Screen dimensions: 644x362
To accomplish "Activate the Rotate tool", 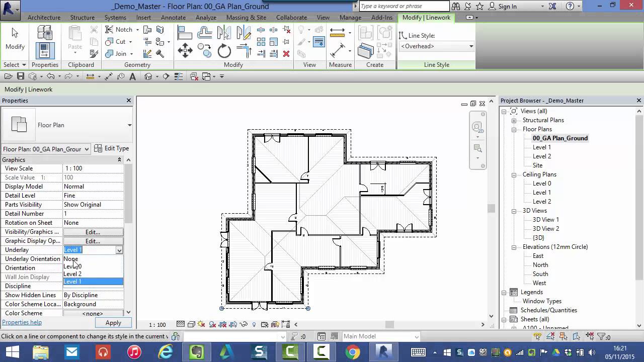I will (224, 51).
